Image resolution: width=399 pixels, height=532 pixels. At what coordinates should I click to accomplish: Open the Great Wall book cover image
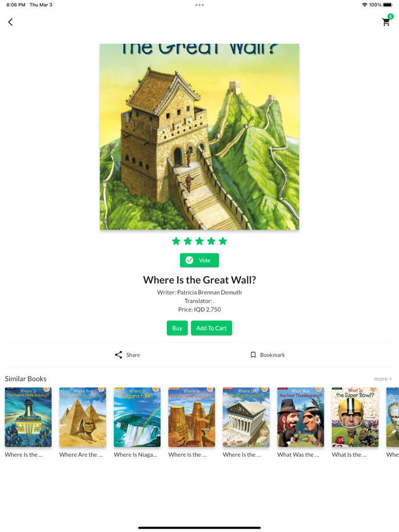[199, 137]
